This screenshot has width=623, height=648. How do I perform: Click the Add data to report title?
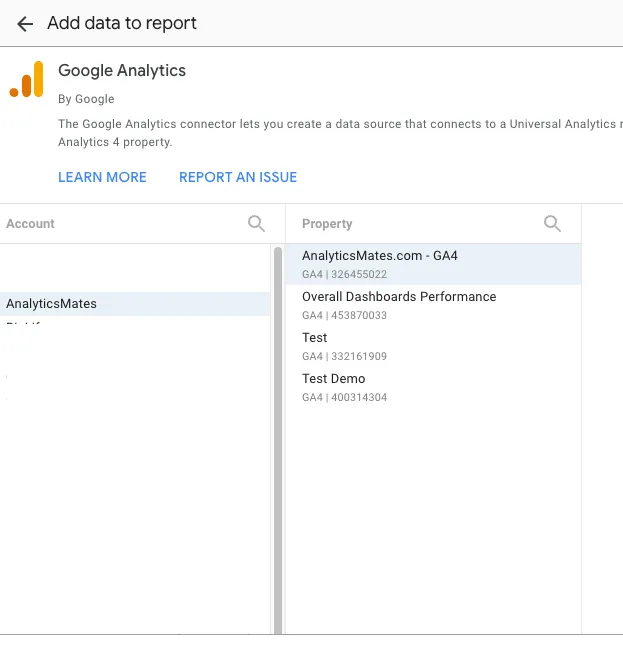pyautogui.click(x=122, y=23)
